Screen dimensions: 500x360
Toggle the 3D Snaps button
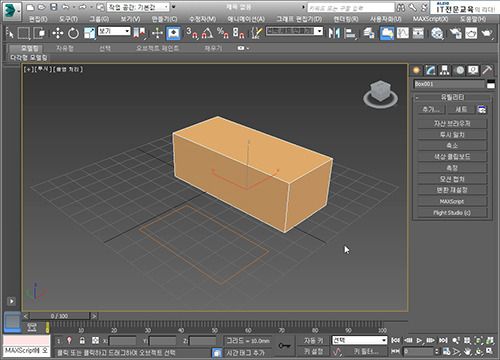(x=192, y=33)
